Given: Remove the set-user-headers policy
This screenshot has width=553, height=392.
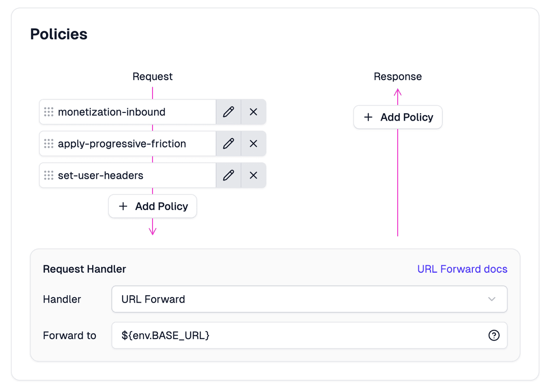Looking at the screenshot, I should 253,175.
